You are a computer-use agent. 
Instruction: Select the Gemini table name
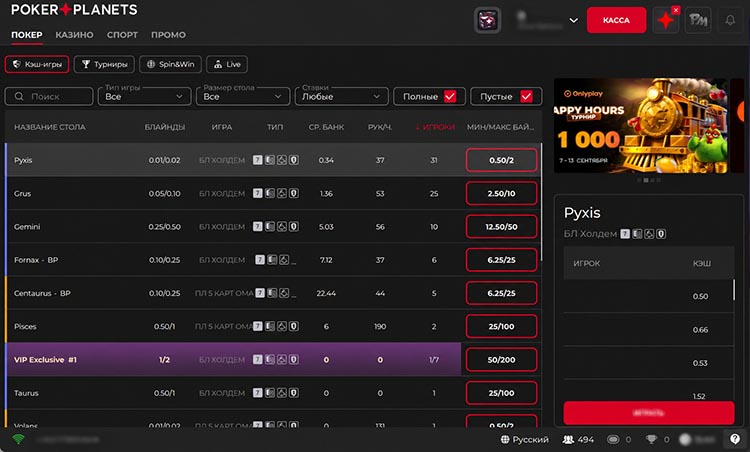click(x=27, y=227)
